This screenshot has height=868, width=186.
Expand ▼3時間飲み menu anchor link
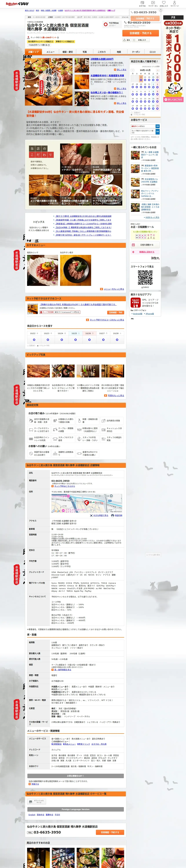[56, 744]
